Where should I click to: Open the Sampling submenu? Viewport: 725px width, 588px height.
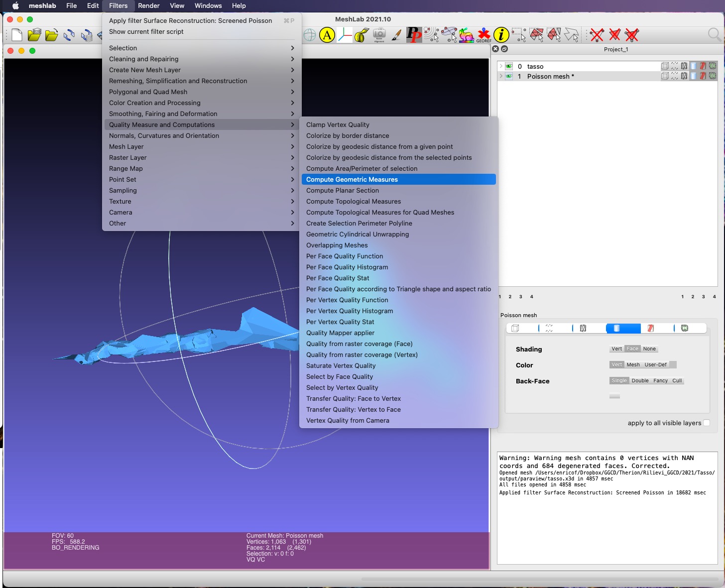tap(202, 190)
